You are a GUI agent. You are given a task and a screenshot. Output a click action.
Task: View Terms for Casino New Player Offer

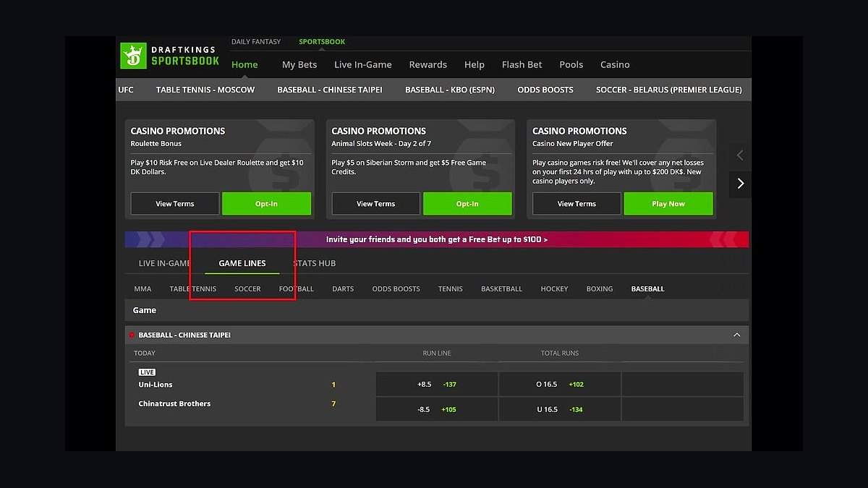coord(576,204)
